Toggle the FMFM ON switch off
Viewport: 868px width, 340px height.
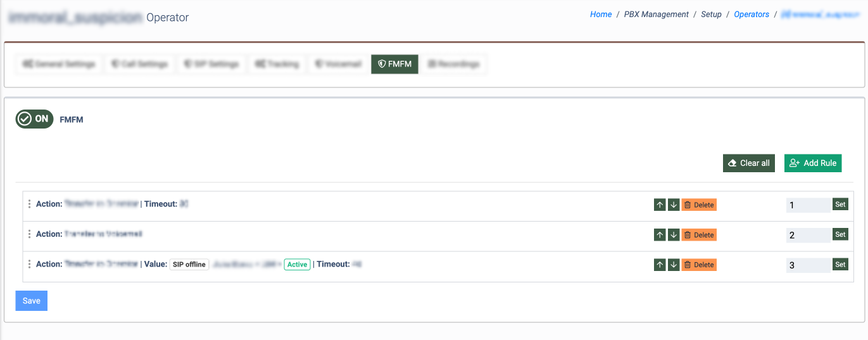coord(34,119)
